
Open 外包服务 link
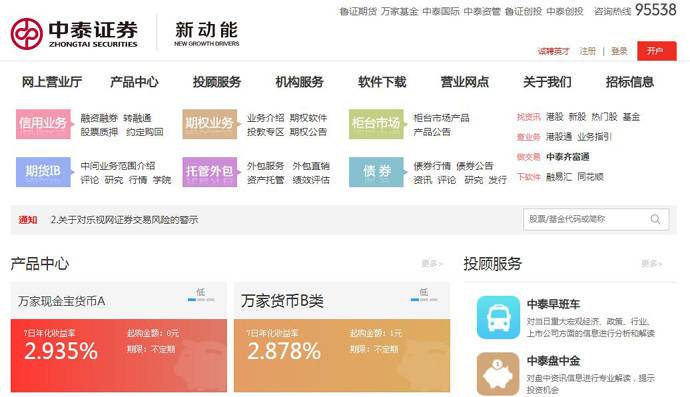tap(265, 166)
